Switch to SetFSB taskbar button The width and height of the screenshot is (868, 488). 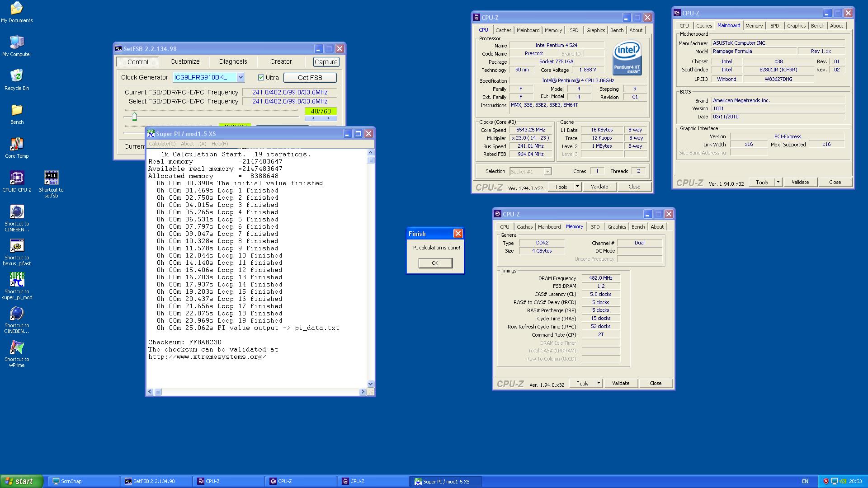156,481
